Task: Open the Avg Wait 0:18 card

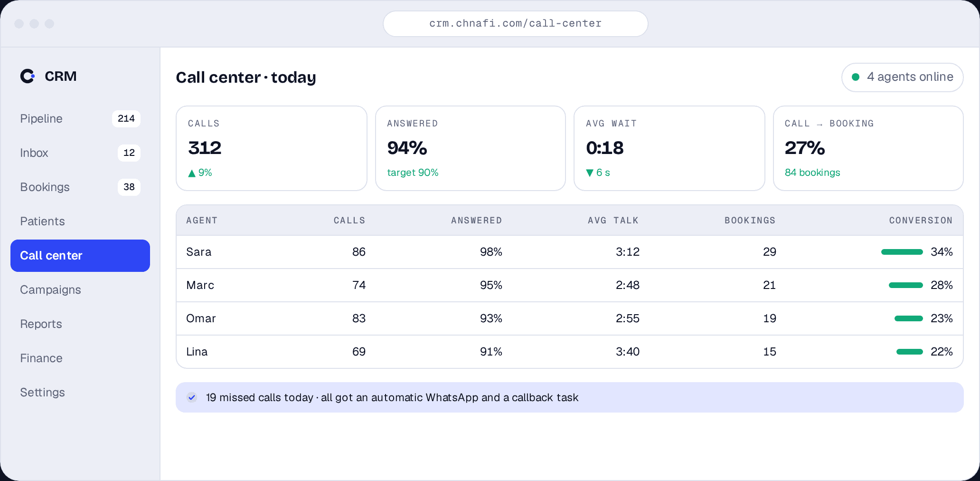Action: point(669,148)
